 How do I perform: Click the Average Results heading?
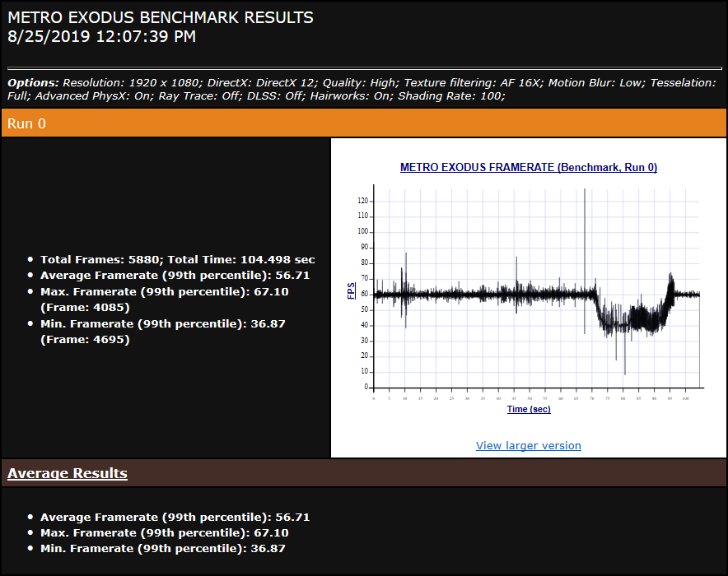click(x=68, y=473)
